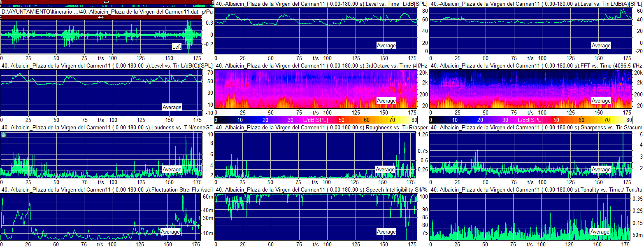Click the .dat file path title above the waveform
This screenshot has height=248, width=644.
click(x=101, y=12)
